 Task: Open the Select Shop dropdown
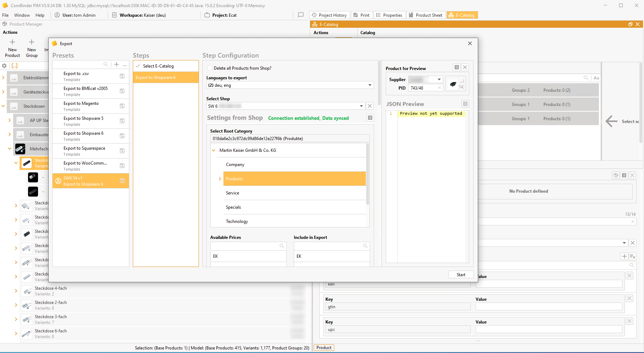[361, 106]
